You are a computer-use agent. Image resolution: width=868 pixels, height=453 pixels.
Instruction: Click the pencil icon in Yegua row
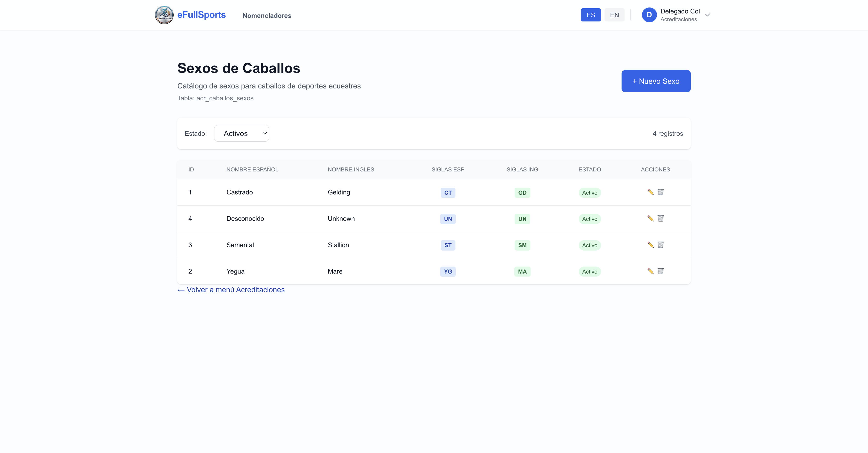coord(650,271)
